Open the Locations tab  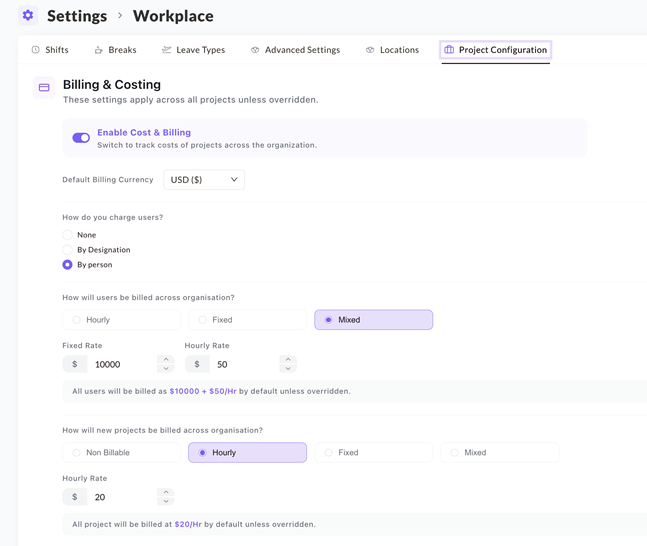coord(392,50)
